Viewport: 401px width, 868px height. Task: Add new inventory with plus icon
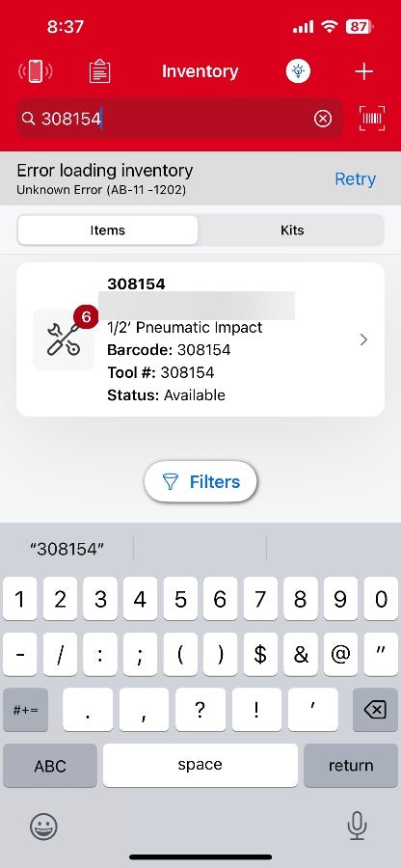point(364,71)
